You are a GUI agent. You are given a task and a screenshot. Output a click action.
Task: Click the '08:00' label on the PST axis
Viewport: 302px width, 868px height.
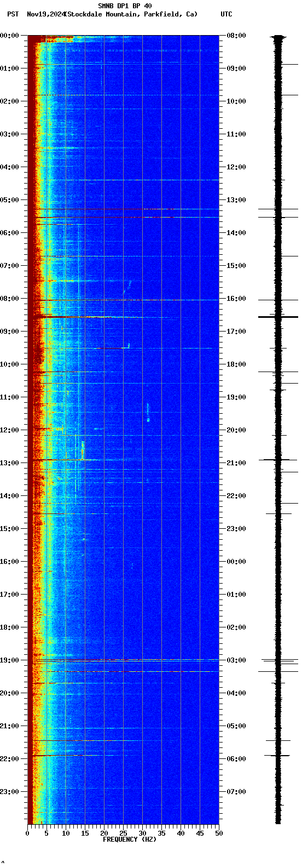pyautogui.click(x=9, y=299)
